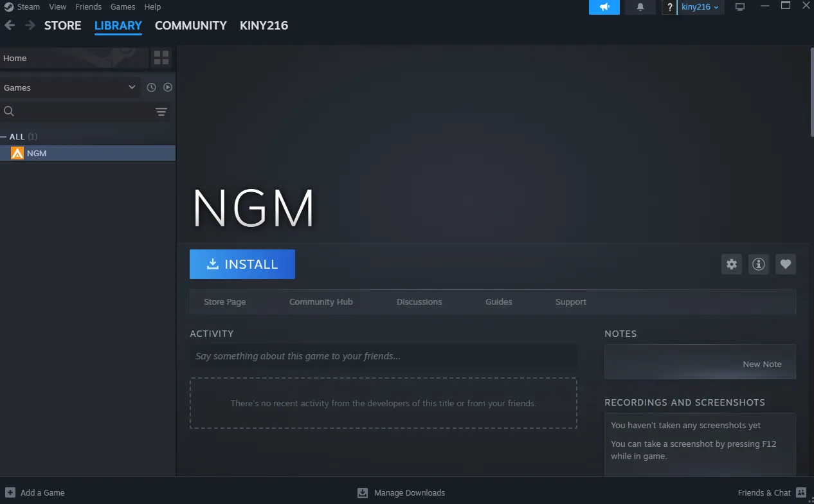This screenshot has height=504, width=814.
Task: Click the question mark help icon
Action: click(669, 7)
